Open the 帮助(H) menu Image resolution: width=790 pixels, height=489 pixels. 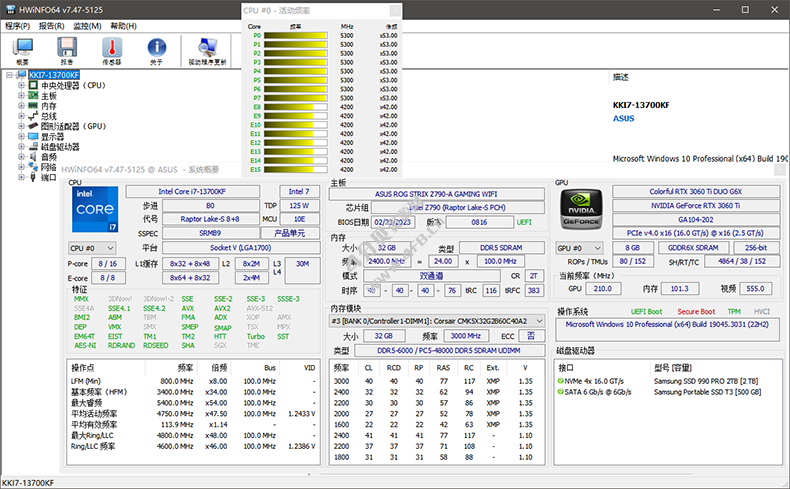point(123,25)
